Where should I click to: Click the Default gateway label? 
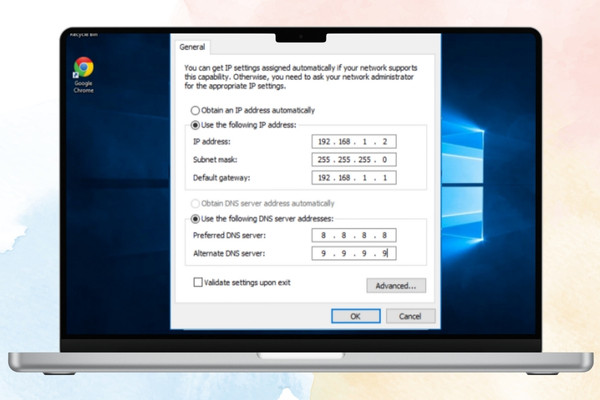pos(222,178)
